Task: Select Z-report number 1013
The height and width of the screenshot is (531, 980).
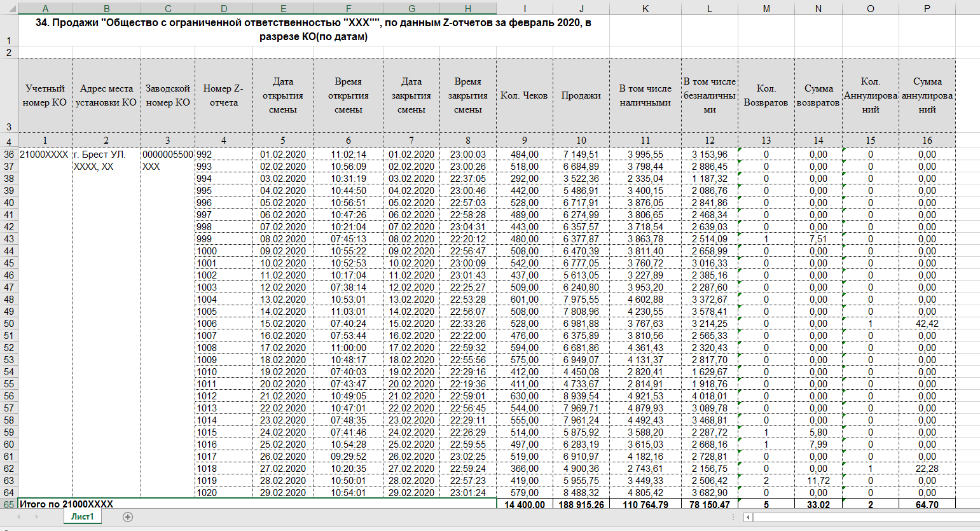Action: coord(224,408)
